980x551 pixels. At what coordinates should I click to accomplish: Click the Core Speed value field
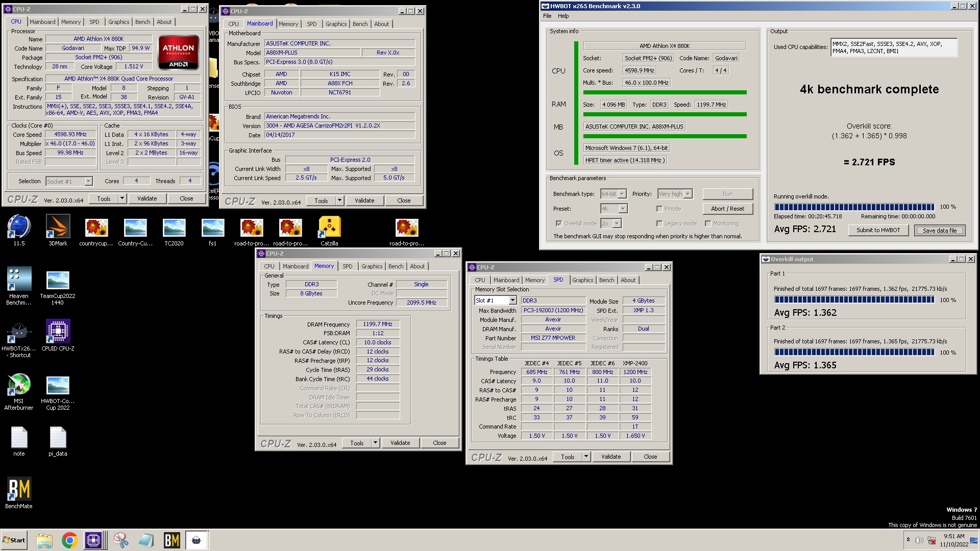click(x=70, y=135)
